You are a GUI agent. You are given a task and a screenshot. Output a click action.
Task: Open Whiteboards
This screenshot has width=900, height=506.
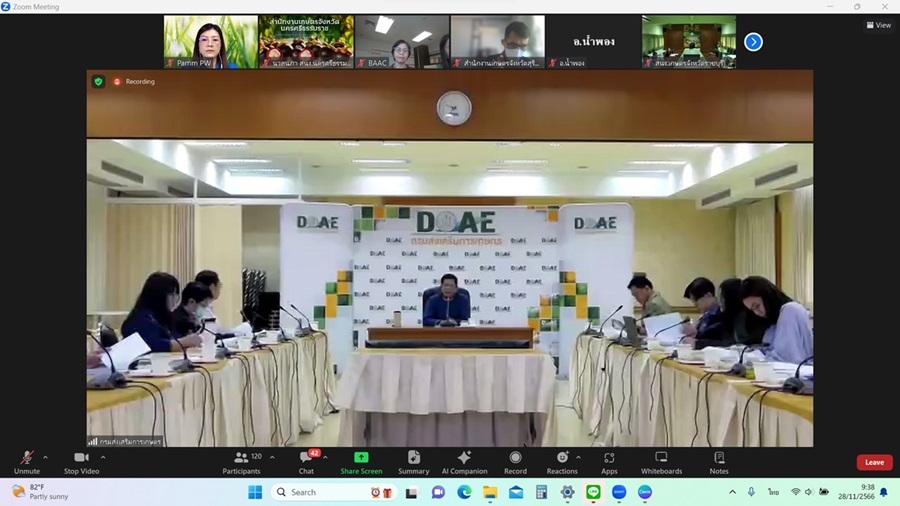tap(661, 462)
